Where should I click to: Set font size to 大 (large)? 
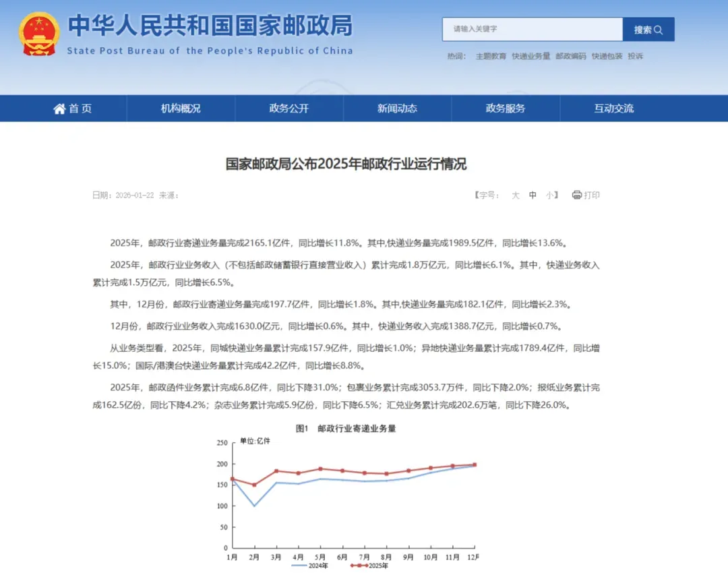point(516,195)
